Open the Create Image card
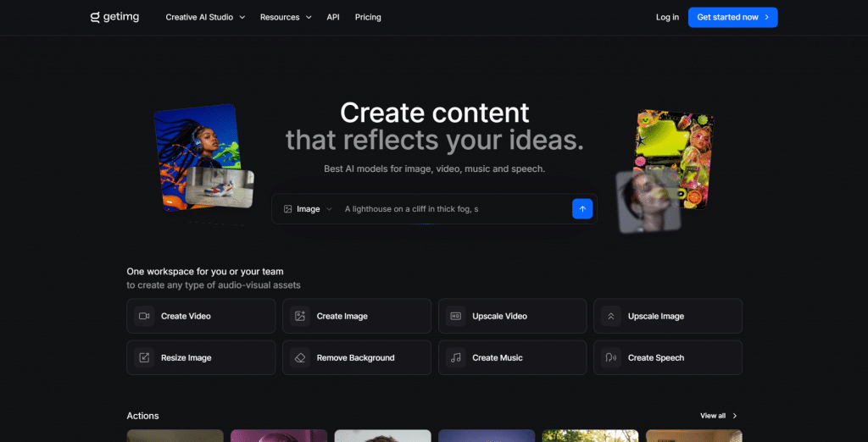The width and height of the screenshot is (868, 442). [357, 316]
